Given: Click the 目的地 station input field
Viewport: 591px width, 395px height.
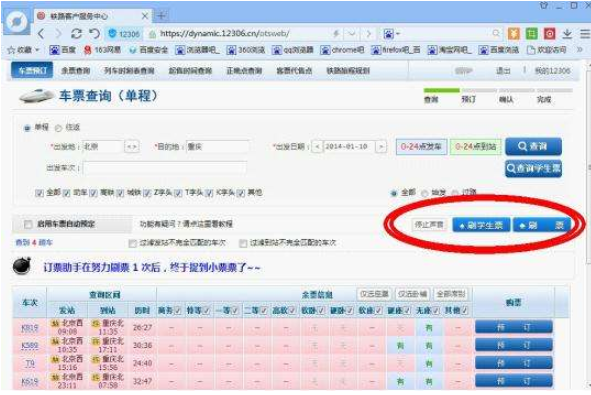Looking at the screenshot, I should point(217,146).
